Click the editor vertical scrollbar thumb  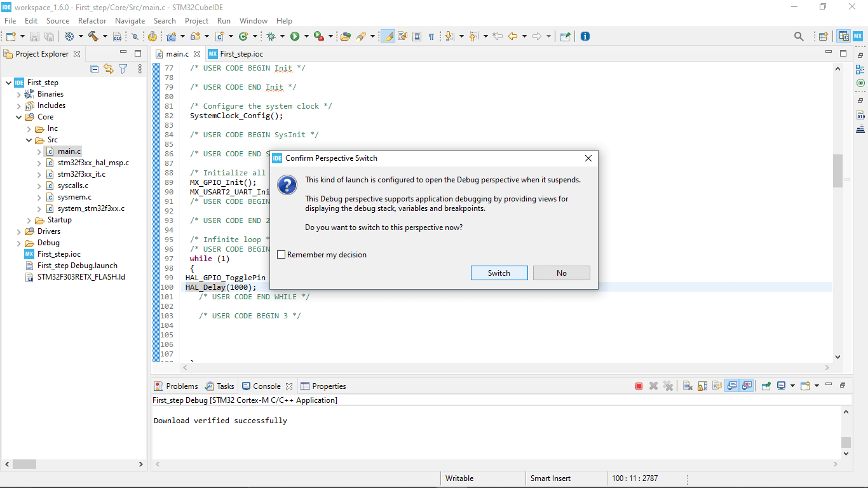837,170
